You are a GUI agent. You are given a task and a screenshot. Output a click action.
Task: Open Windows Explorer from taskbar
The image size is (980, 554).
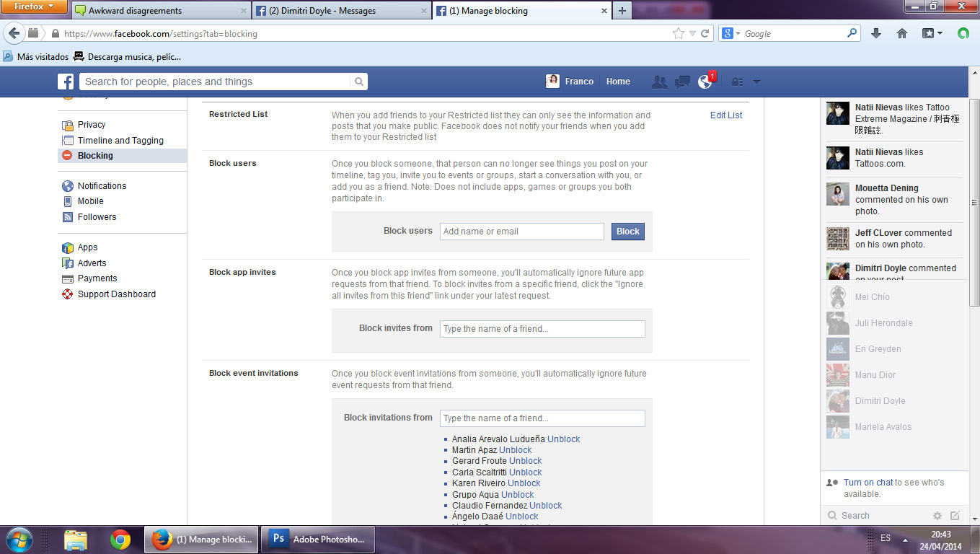click(x=76, y=540)
